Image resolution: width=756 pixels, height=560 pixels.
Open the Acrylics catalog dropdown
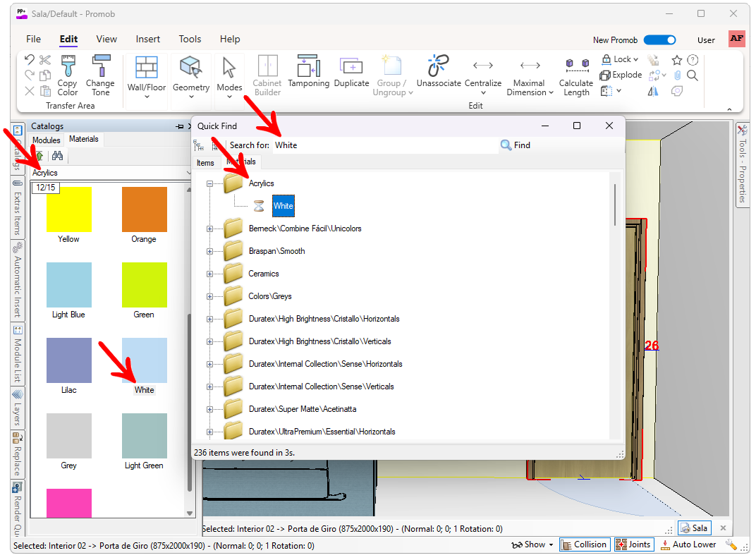(x=186, y=173)
